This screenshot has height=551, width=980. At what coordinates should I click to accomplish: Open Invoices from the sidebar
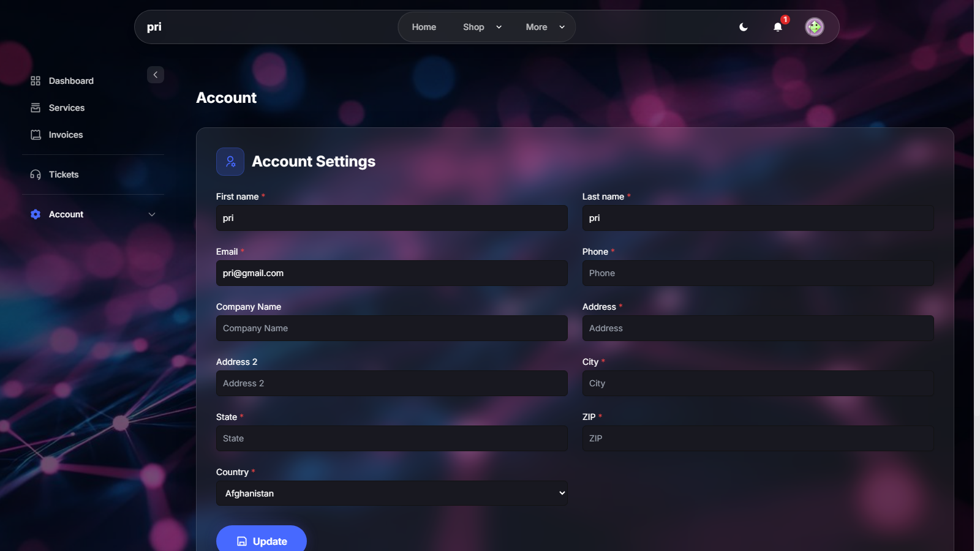click(x=66, y=135)
